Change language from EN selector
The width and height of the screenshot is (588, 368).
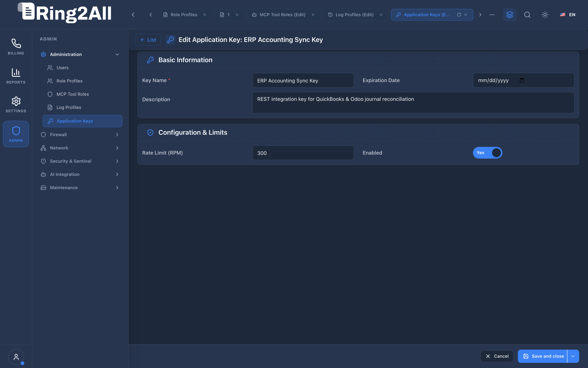tap(568, 15)
